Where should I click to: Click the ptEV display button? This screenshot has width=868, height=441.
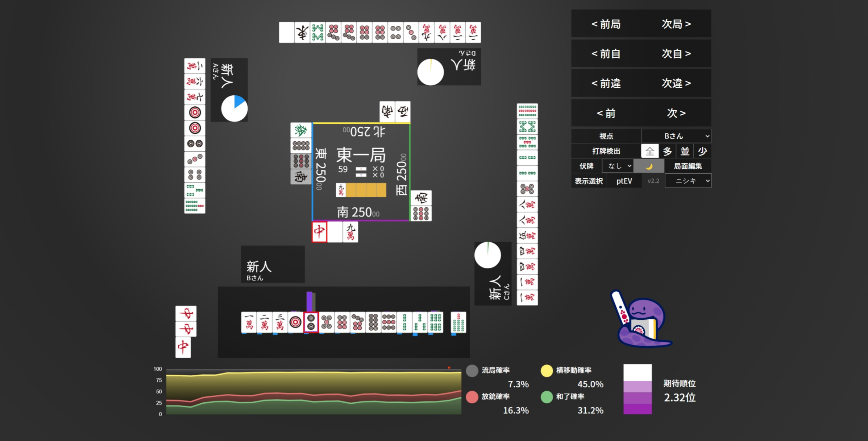pos(624,181)
